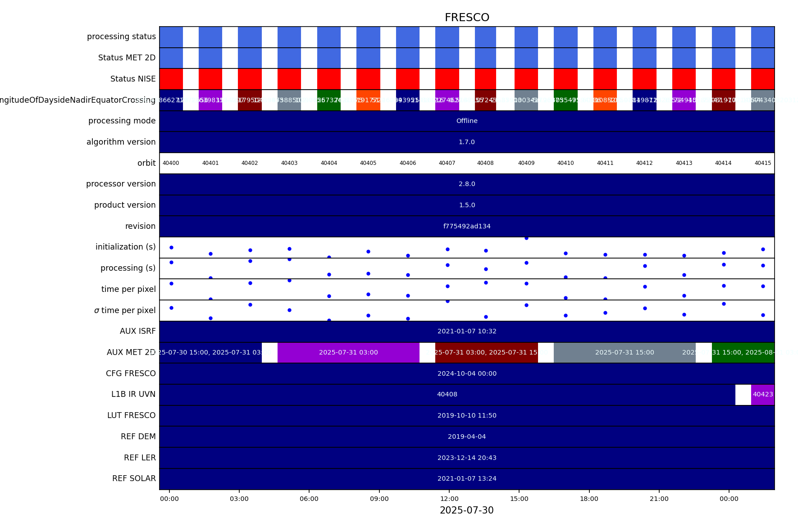Click the 12:00 tick label on time axis
798x532 pixels.
[449, 499]
